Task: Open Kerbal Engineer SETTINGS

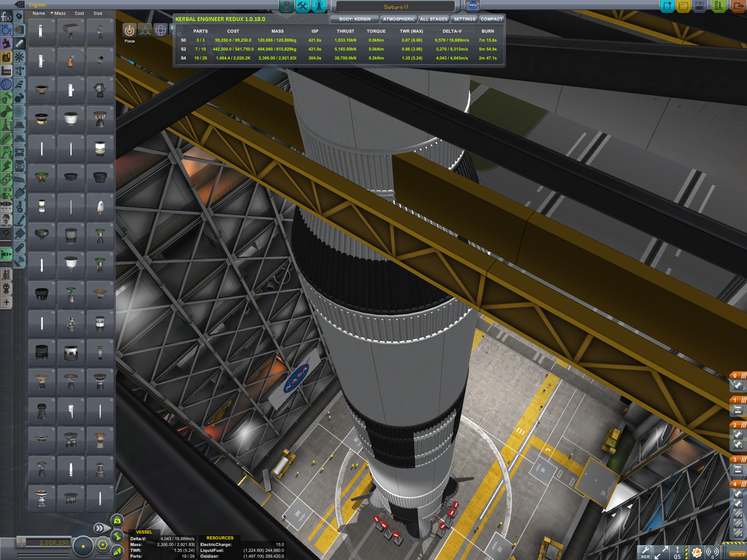Action: tap(465, 19)
